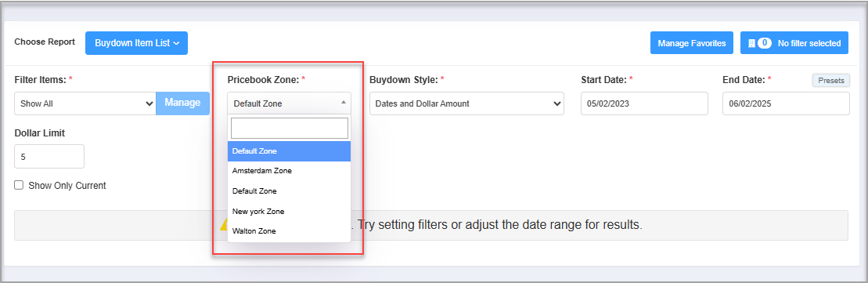Click the Start Date field
This screenshot has width=868, height=283.
[644, 103]
